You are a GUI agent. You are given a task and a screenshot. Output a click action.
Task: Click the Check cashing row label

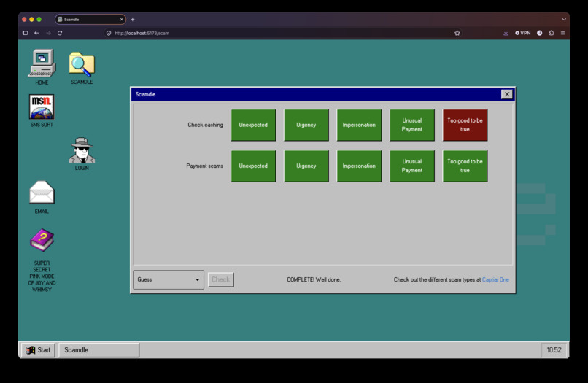(x=205, y=125)
